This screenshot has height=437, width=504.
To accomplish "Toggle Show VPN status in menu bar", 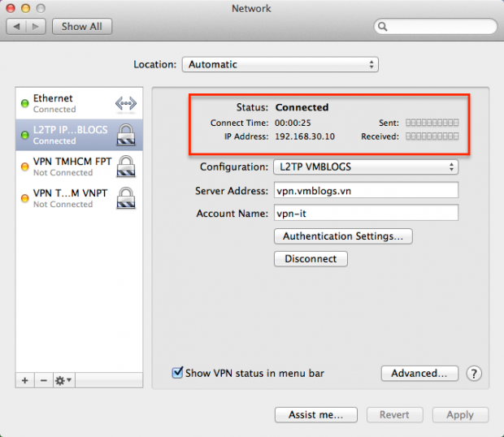I will [x=177, y=373].
